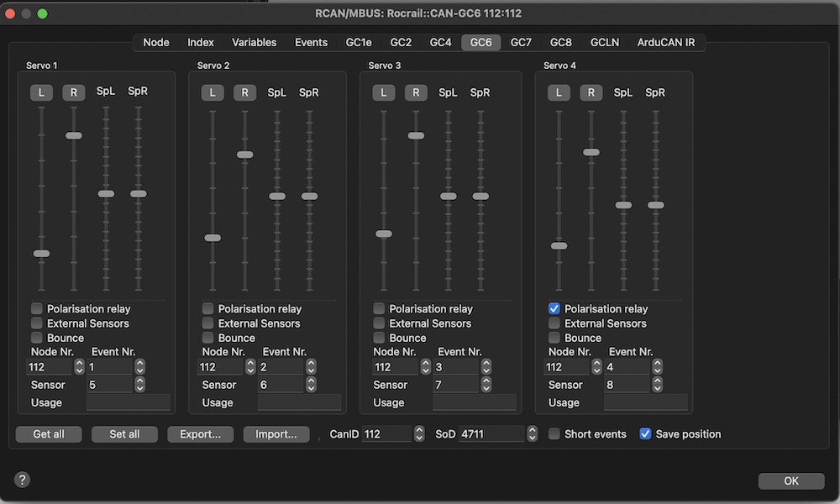
Task: Click the Get all button
Action: [x=49, y=434]
